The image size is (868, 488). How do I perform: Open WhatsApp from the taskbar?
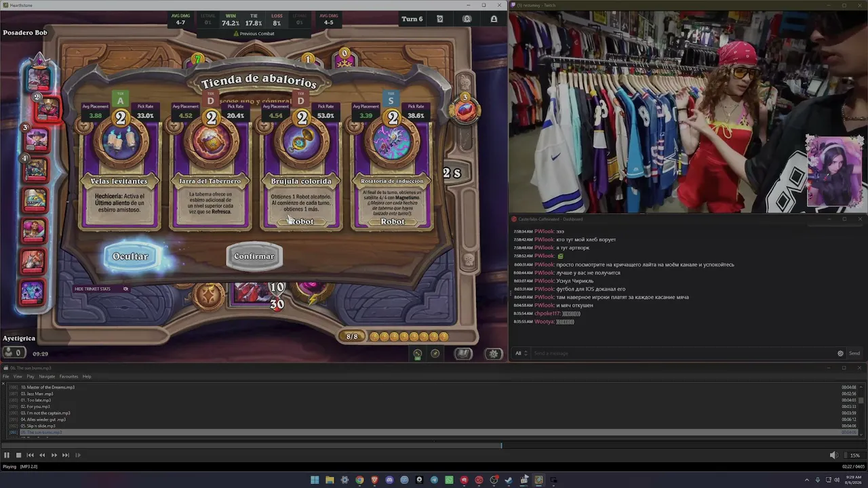tap(449, 480)
